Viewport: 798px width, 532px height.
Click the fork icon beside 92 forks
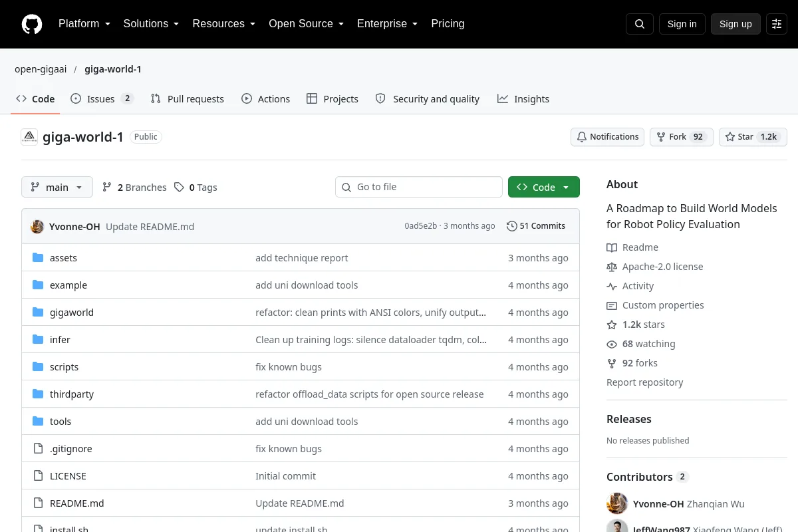click(612, 363)
